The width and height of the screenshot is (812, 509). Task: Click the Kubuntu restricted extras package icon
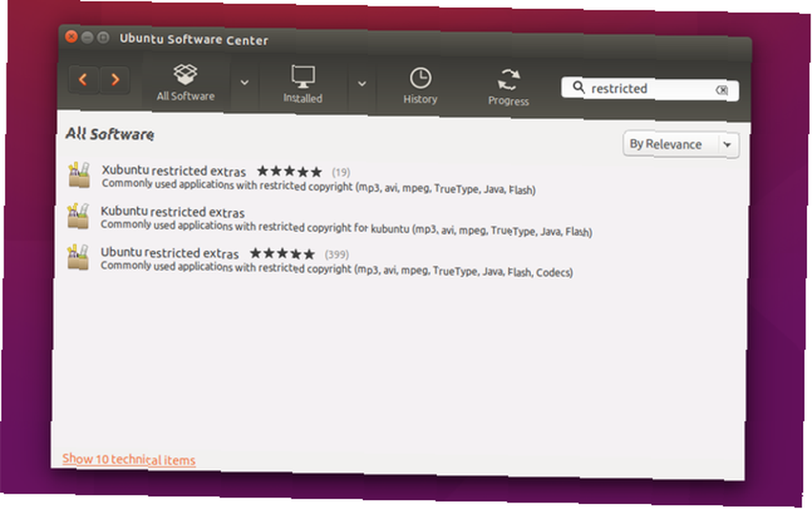pyautogui.click(x=78, y=216)
